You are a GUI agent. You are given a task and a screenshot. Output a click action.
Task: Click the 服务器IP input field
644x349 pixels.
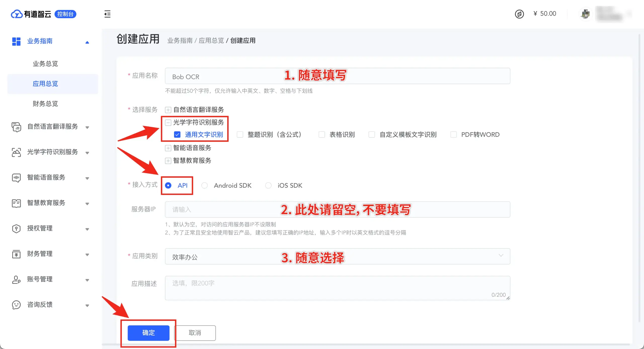(x=337, y=209)
